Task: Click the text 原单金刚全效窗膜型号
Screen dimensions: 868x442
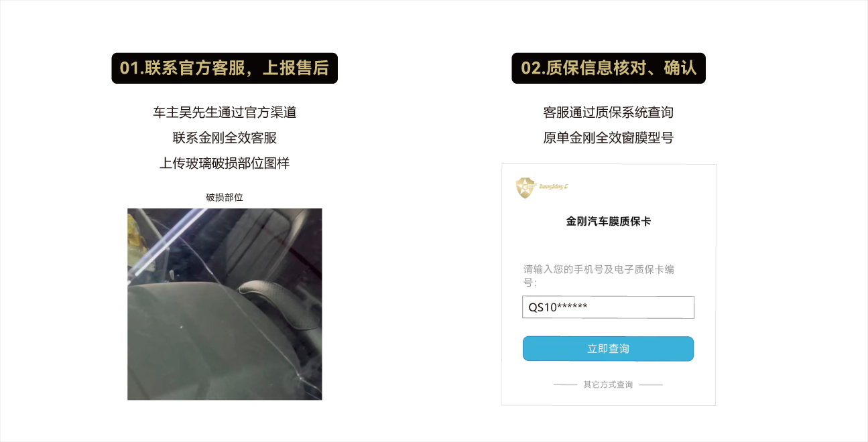Action: pyautogui.click(x=608, y=138)
